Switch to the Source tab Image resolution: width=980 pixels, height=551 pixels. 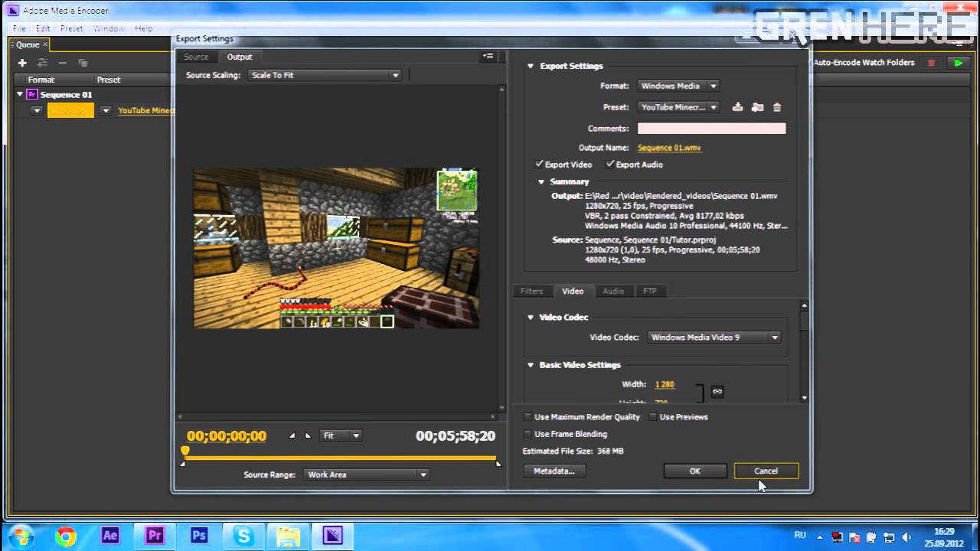196,57
